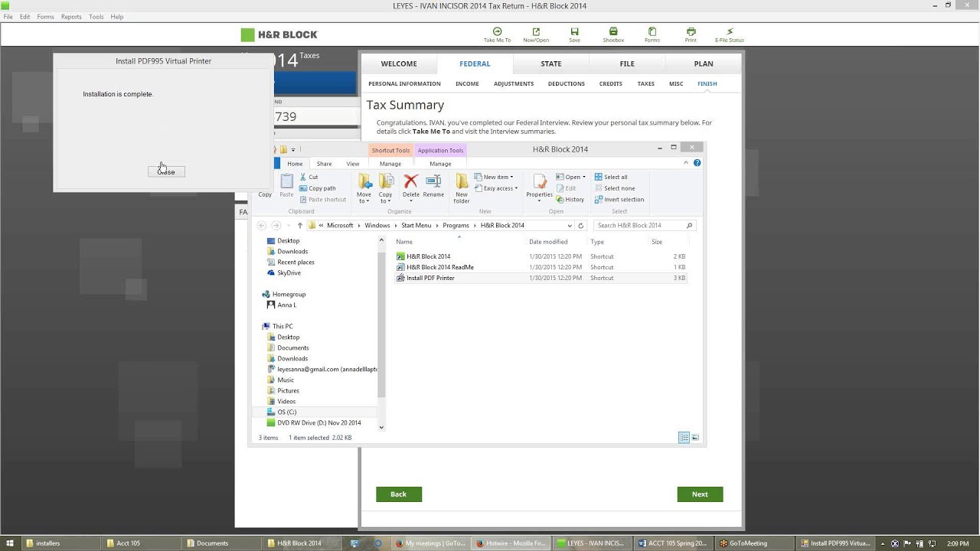Open the Tools menu
This screenshot has height=551, width=980.
point(96,17)
